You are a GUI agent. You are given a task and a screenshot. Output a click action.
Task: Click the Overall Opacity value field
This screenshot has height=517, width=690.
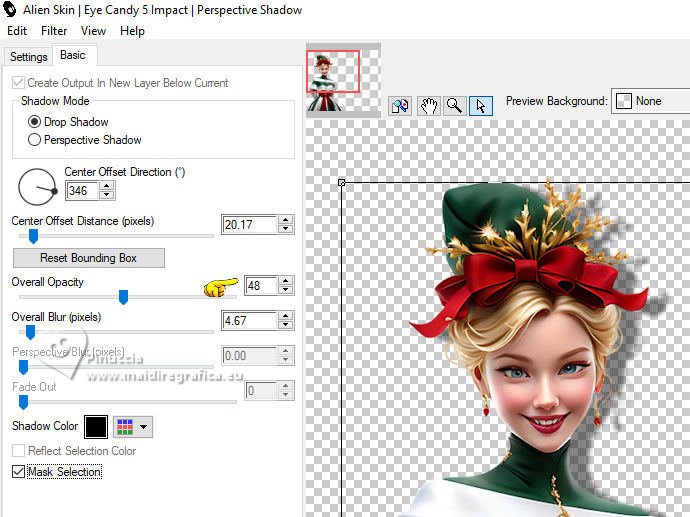pyautogui.click(x=261, y=286)
